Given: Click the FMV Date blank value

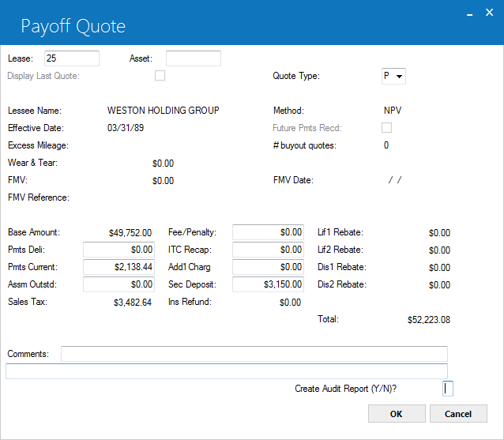Looking at the screenshot, I should click(x=395, y=180).
